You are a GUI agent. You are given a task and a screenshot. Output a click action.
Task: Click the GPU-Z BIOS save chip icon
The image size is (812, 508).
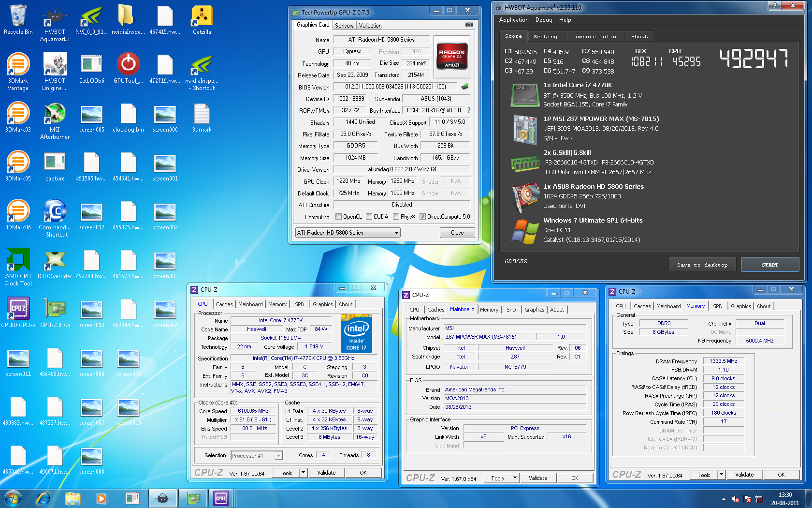[x=465, y=87]
